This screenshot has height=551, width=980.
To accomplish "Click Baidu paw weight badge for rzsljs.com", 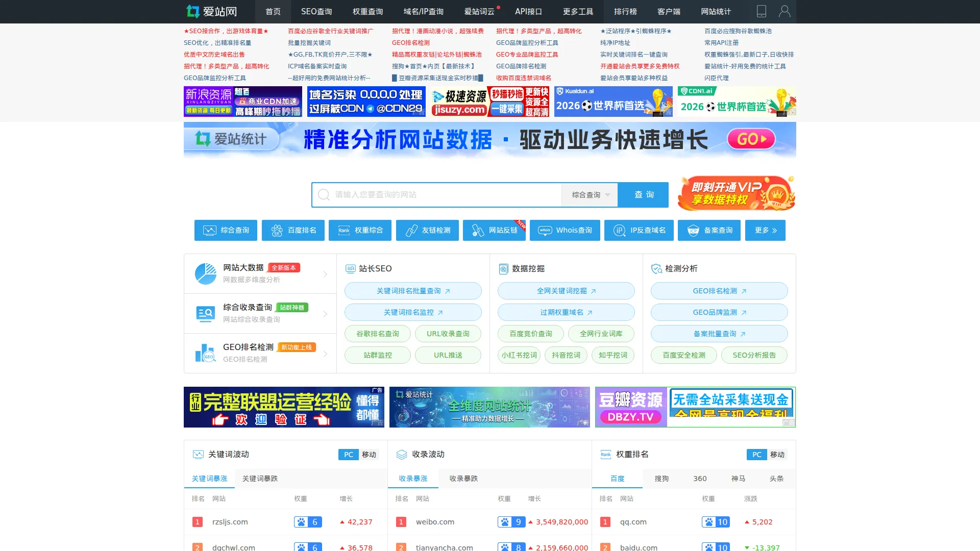I will click(x=308, y=522).
